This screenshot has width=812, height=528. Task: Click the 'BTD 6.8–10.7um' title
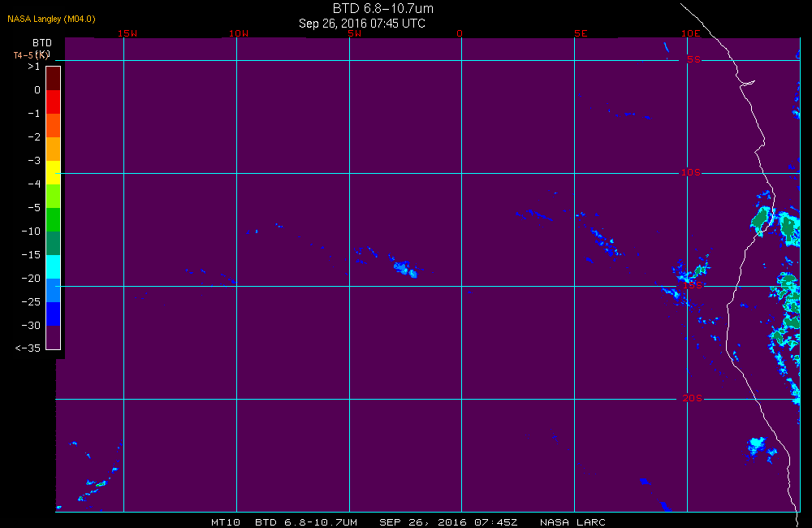382,8
